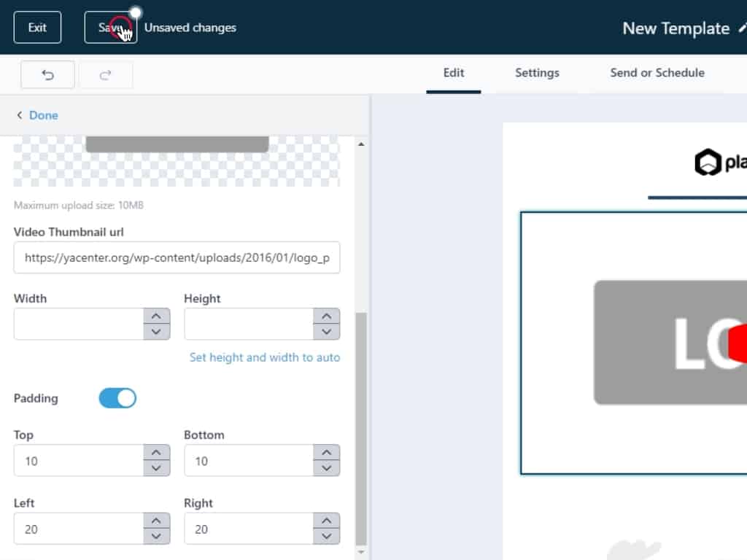Click the back chevron next to Done
The image size is (747, 560).
[20, 115]
